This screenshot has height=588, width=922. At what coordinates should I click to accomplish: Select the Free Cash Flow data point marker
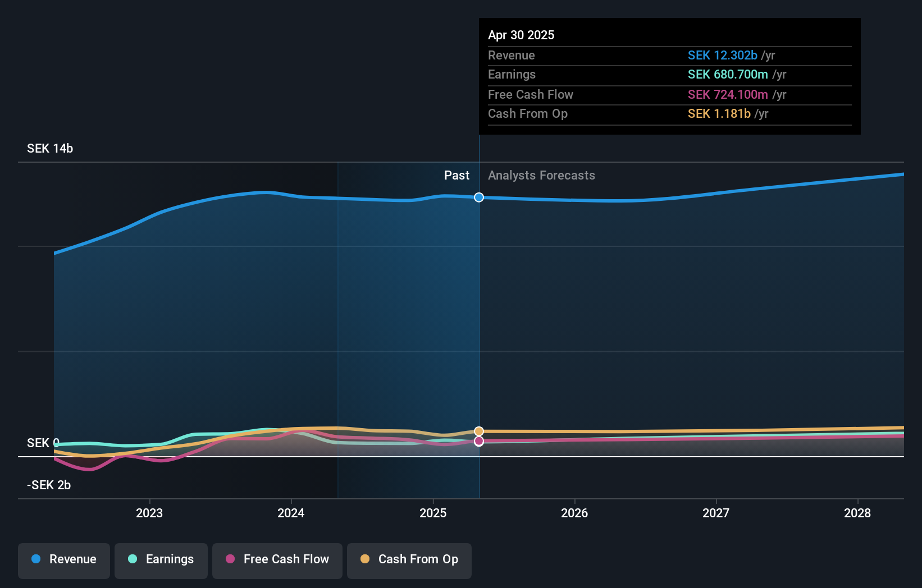point(479,441)
